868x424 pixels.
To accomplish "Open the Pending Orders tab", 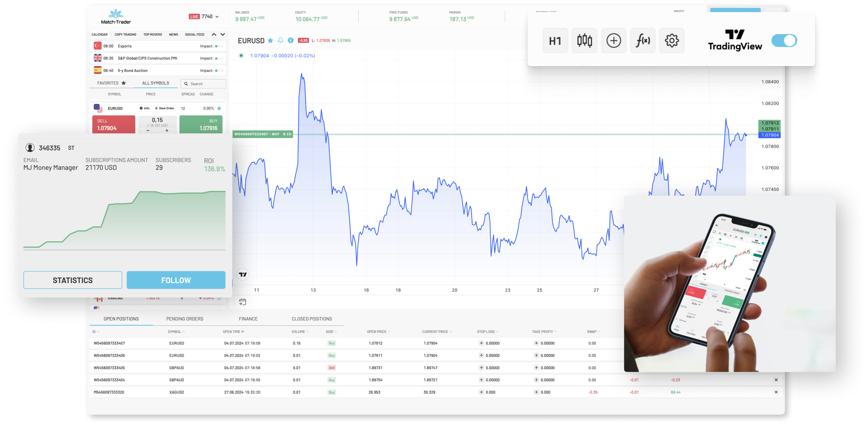I will coord(185,319).
